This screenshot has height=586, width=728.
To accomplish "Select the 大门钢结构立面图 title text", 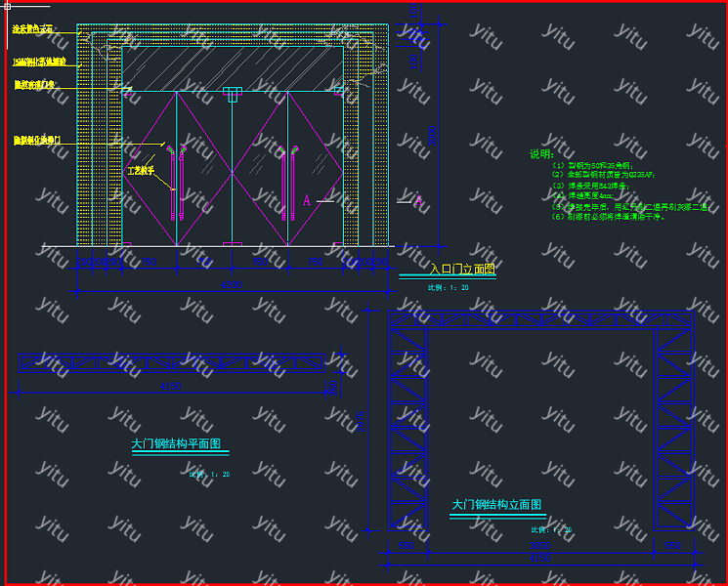I will (x=496, y=505).
